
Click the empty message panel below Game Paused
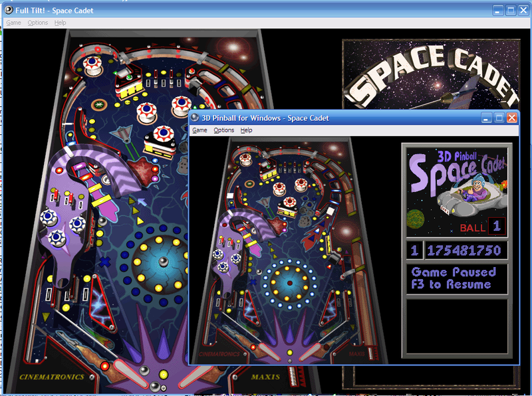457,326
